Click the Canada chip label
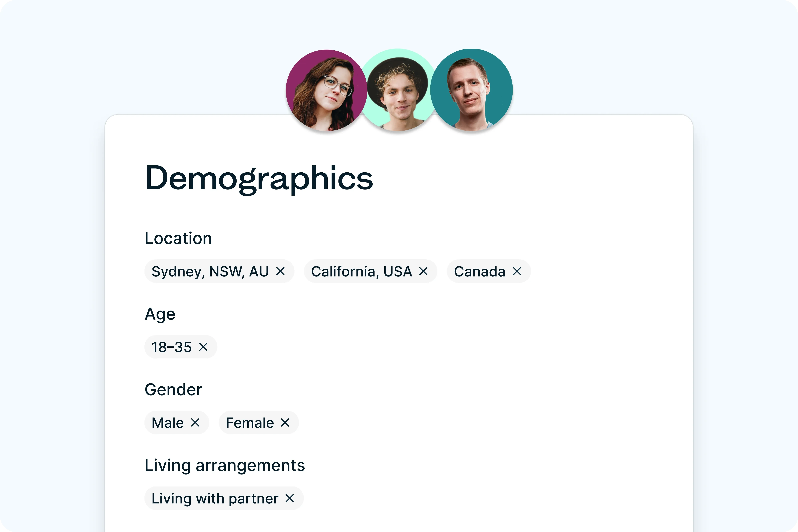 (479, 271)
